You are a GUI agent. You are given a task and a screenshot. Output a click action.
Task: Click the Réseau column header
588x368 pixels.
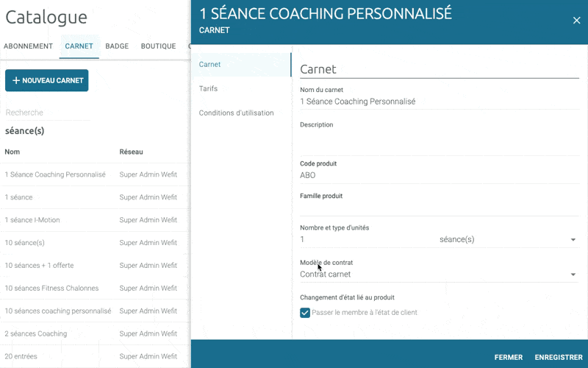[x=131, y=152]
